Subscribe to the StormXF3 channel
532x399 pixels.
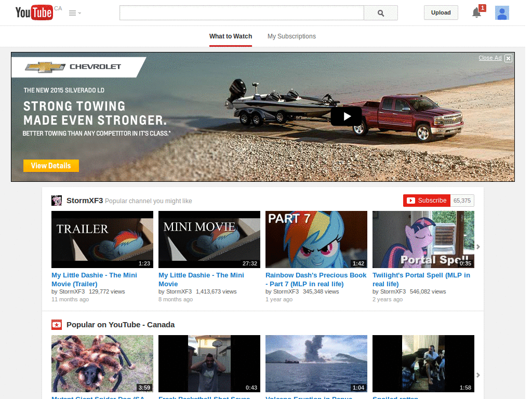tap(427, 201)
